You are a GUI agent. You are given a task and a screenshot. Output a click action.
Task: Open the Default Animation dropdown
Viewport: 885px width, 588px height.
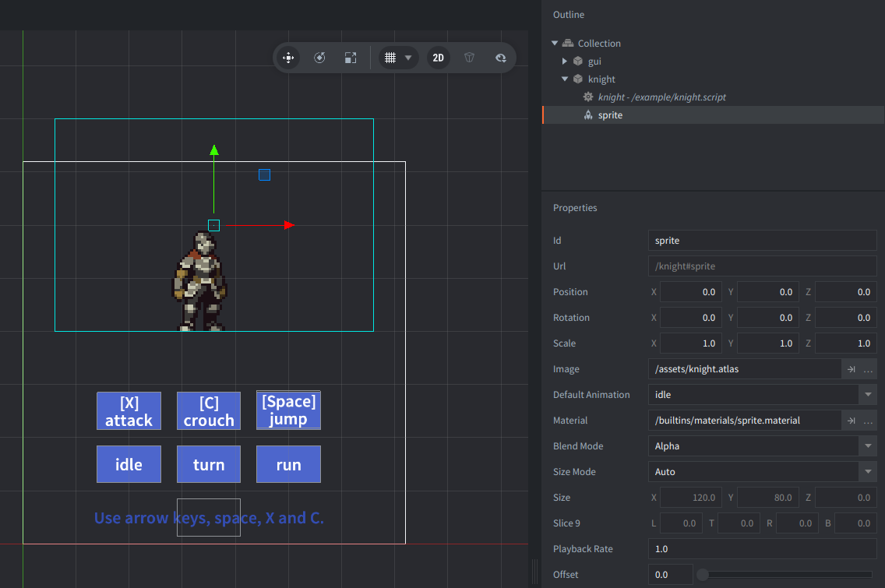point(867,395)
